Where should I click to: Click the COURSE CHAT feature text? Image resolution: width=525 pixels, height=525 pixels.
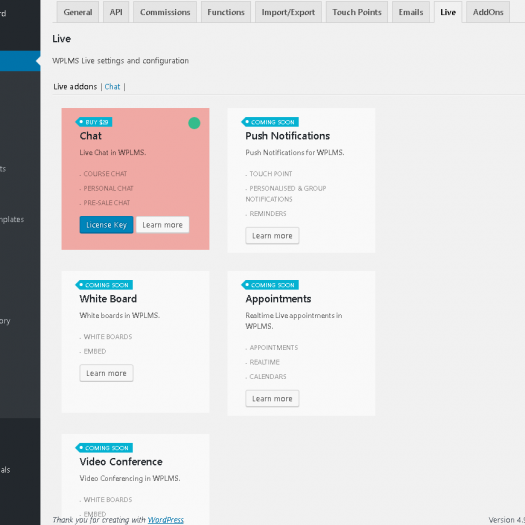105,174
